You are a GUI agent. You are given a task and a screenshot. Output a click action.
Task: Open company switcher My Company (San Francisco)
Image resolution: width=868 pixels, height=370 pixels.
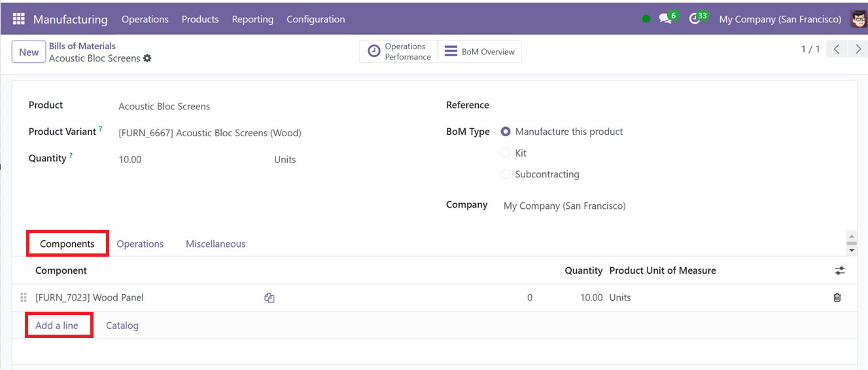click(x=780, y=19)
